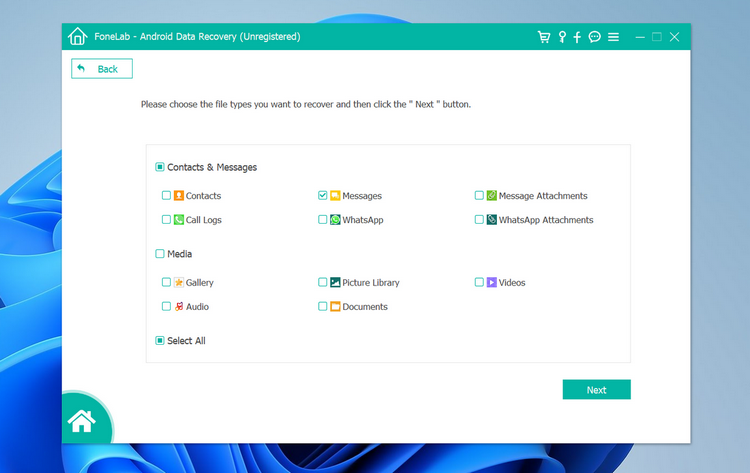This screenshot has height=473, width=750.
Task: Tick the Documents checkbox
Action: (x=322, y=306)
